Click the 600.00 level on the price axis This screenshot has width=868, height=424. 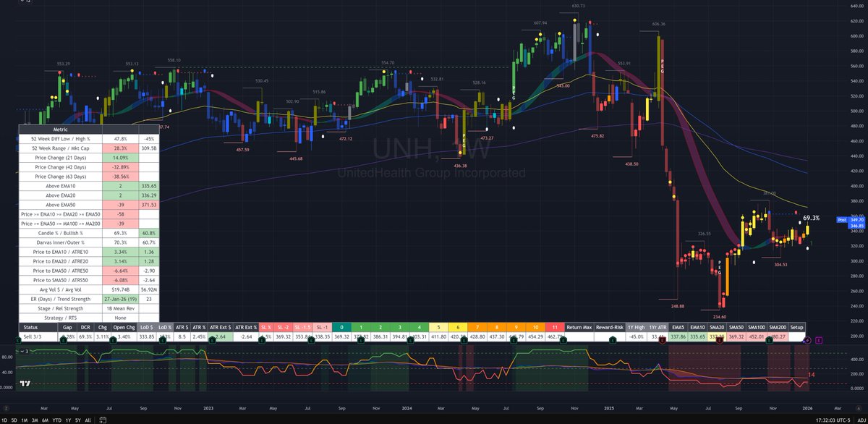coord(857,36)
